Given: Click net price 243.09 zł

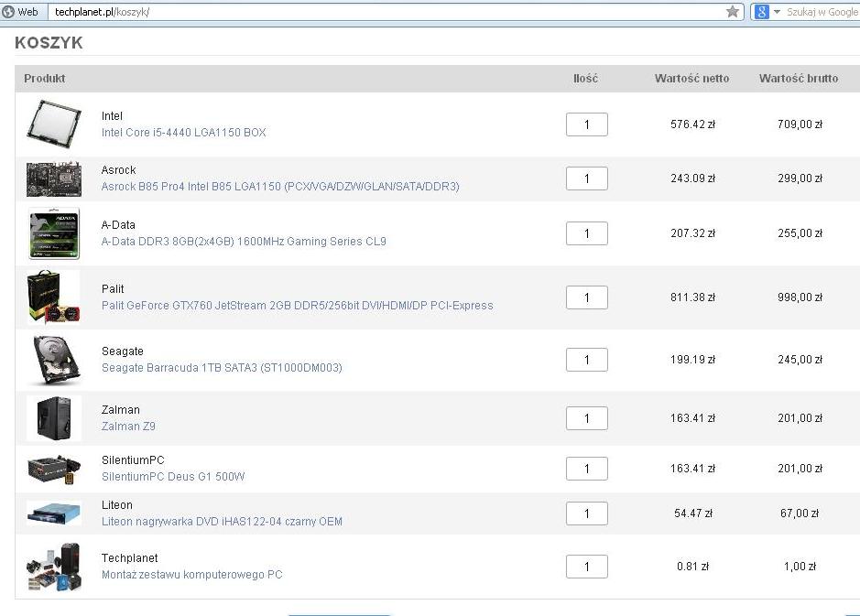Looking at the screenshot, I should point(692,178).
